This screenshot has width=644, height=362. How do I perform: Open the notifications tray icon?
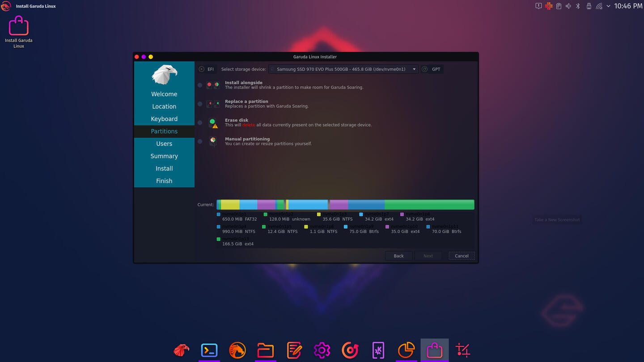[538, 6]
